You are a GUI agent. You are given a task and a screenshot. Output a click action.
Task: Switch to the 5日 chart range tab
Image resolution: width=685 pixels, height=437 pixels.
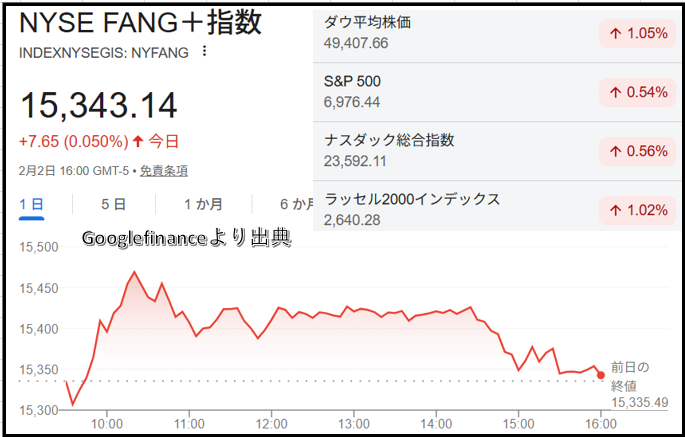pyautogui.click(x=113, y=204)
